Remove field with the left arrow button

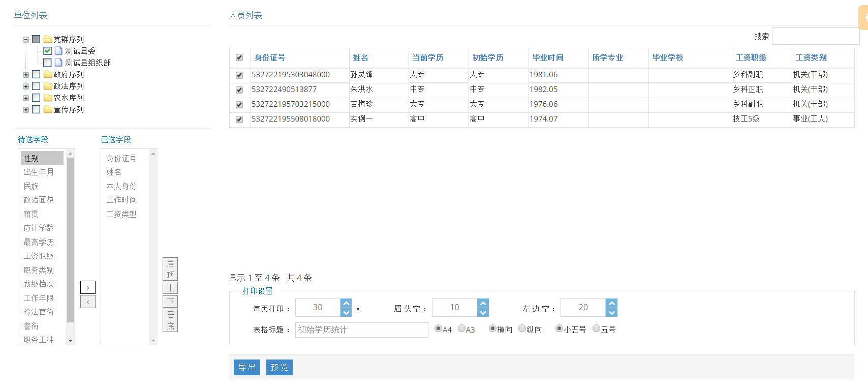point(88,302)
